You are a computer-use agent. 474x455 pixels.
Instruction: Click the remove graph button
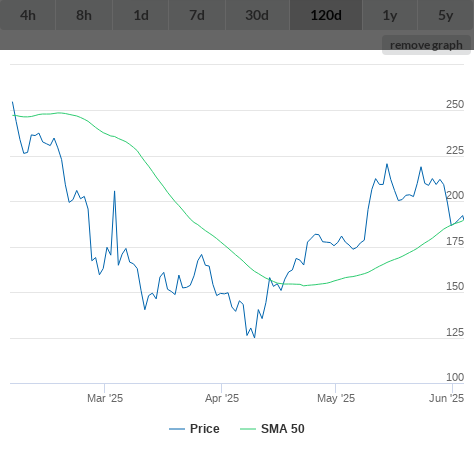coord(426,45)
